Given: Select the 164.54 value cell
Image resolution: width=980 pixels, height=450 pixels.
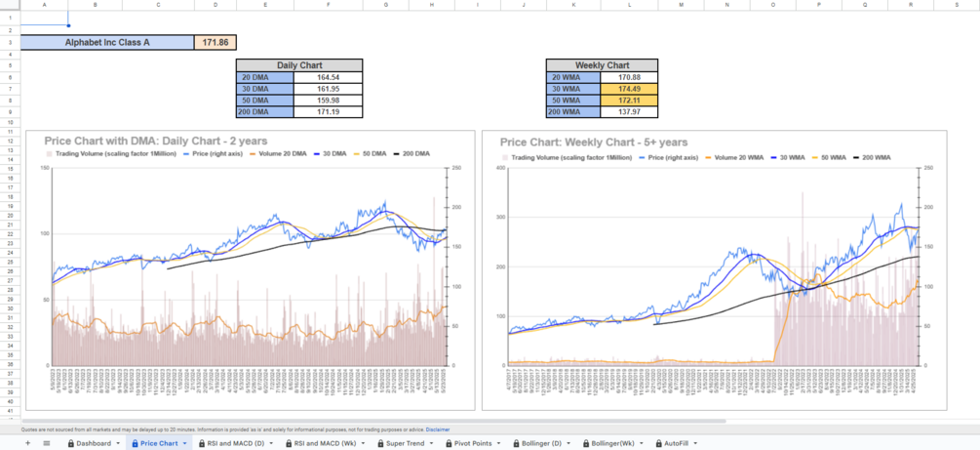Looking at the screenshot, I should [328, 78].
